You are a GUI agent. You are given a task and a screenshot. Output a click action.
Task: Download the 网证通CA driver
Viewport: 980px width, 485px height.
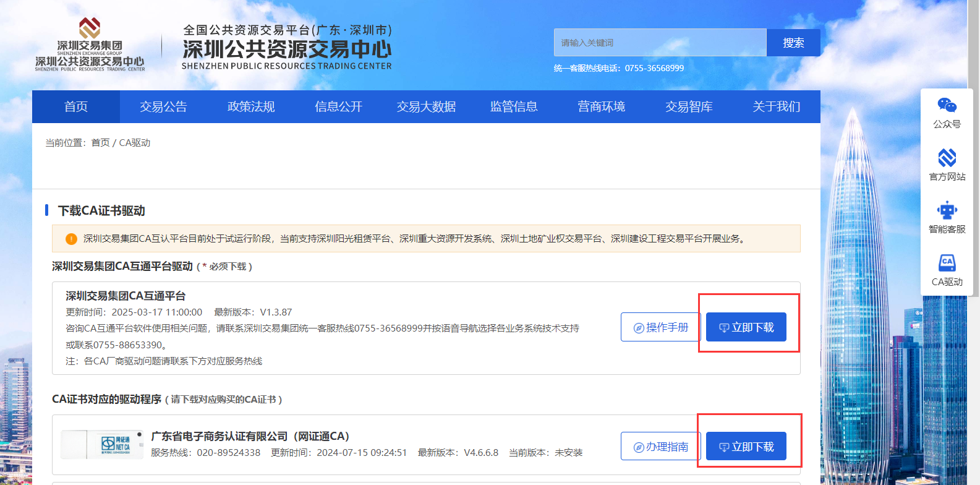[x=746, y=447]
